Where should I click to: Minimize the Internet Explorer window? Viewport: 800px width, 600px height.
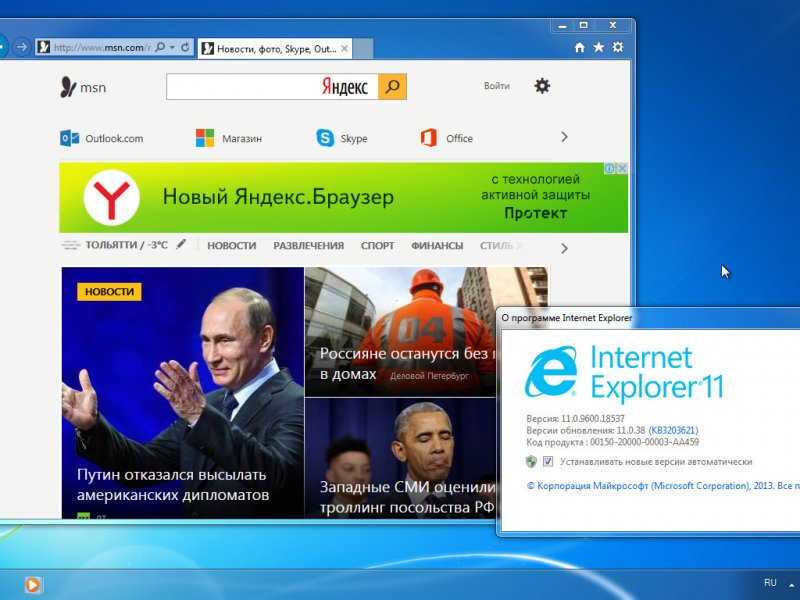coord(562,26)
